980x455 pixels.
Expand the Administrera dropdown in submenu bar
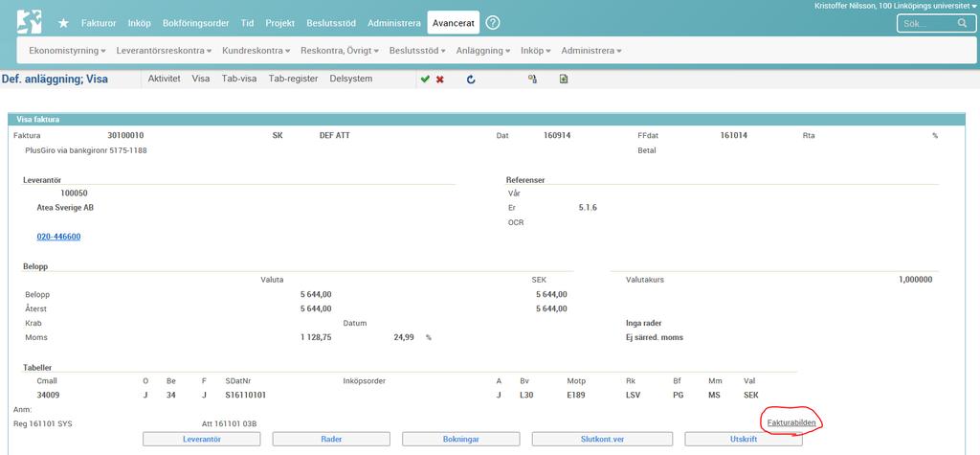(x=591, y=51)
